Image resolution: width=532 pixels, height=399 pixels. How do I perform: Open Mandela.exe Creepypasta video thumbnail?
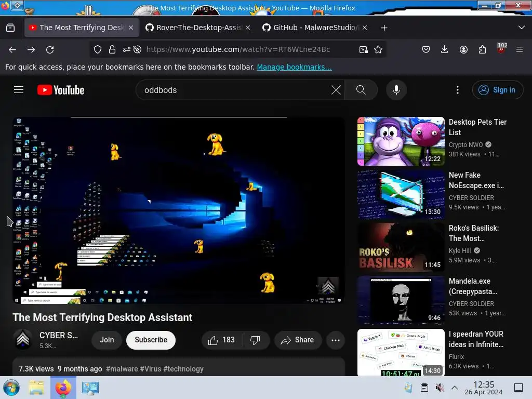click(x=401, y=300)
